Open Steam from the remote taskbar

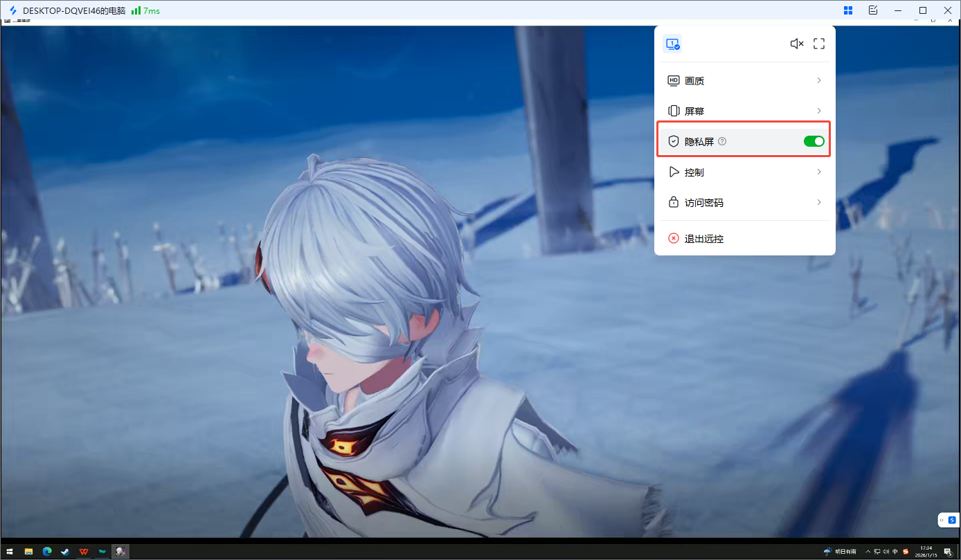click(x=65, y=552)
